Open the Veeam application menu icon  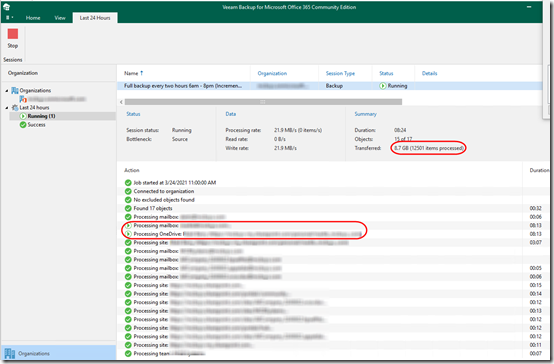tap(6, 7)
